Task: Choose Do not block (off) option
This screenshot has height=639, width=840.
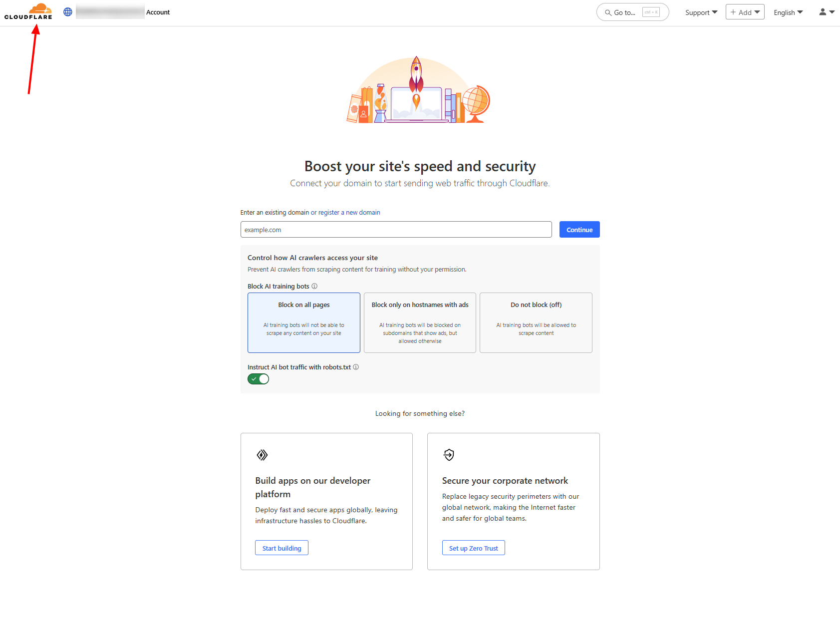Action: coord(536,322)
